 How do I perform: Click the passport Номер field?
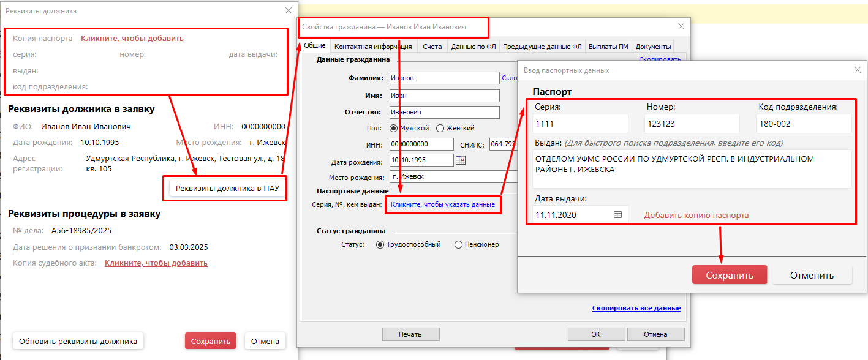pyautogui.click(x=692, y=124)
